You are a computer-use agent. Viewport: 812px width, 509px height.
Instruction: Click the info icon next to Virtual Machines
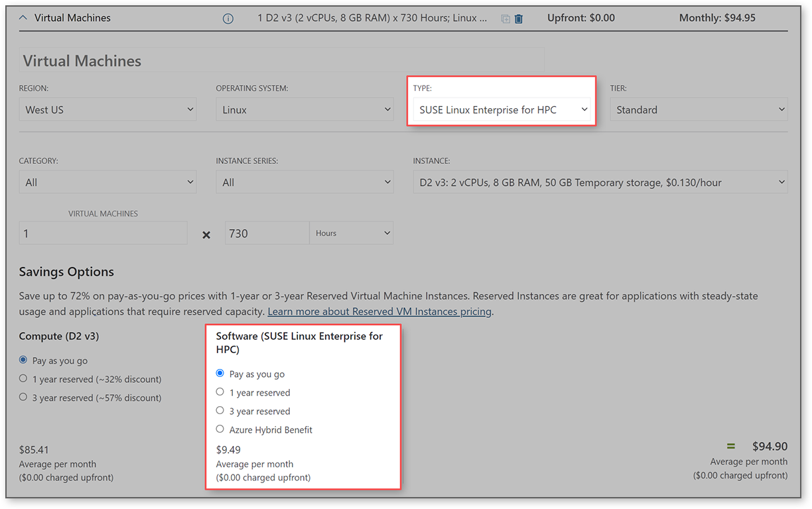tap(228, 19)
